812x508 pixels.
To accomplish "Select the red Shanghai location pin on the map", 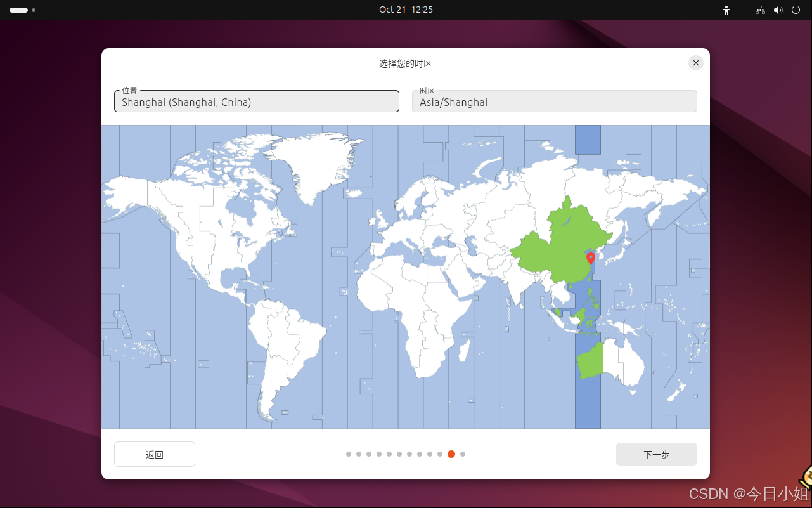I will coord(590,258).
